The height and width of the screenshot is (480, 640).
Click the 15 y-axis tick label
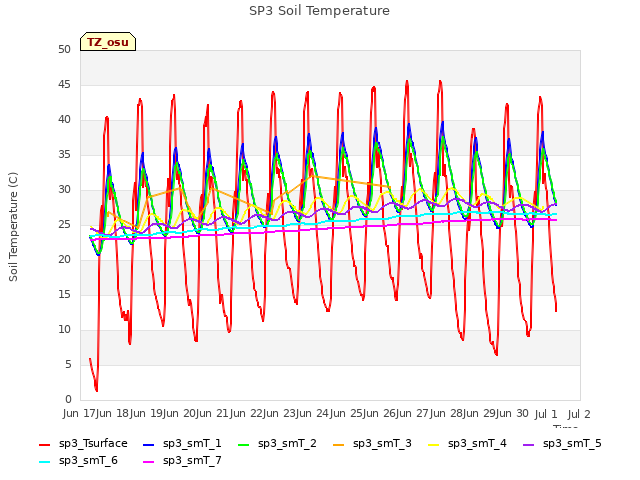pos(64,294)
